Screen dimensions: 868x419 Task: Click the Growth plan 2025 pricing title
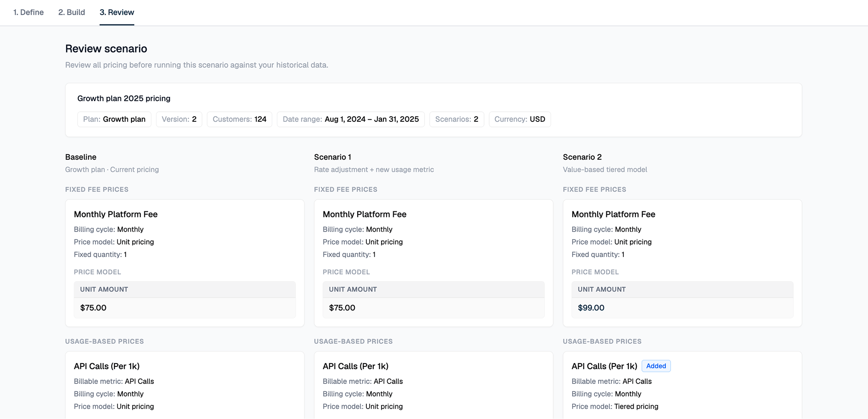pos(124,98)
